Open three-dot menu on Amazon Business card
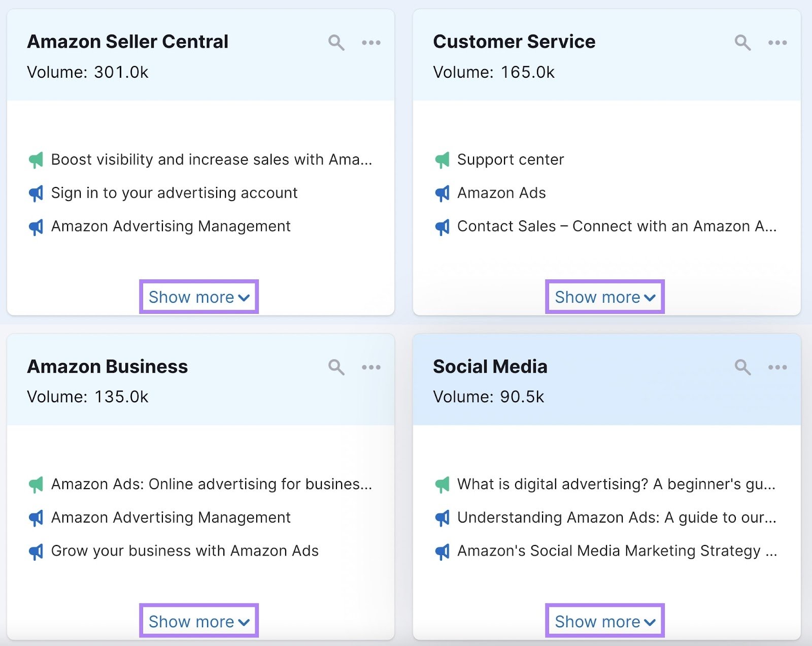Viewport: 812px width, 646px height. [x=371, y=367]
